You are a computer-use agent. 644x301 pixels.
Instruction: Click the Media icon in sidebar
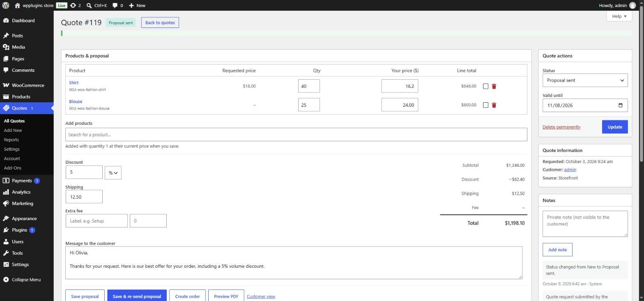pos(6,47)
